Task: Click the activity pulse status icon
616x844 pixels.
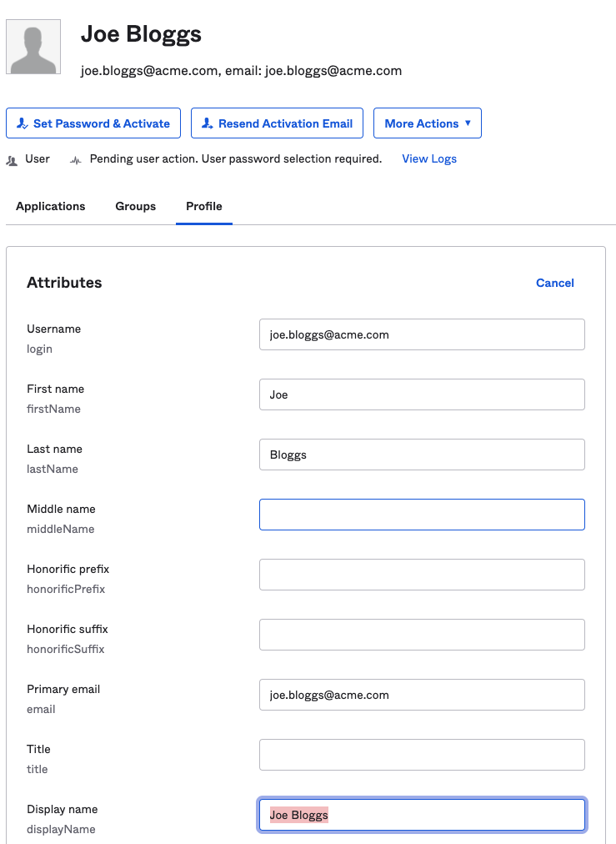Action: (76, 159)
